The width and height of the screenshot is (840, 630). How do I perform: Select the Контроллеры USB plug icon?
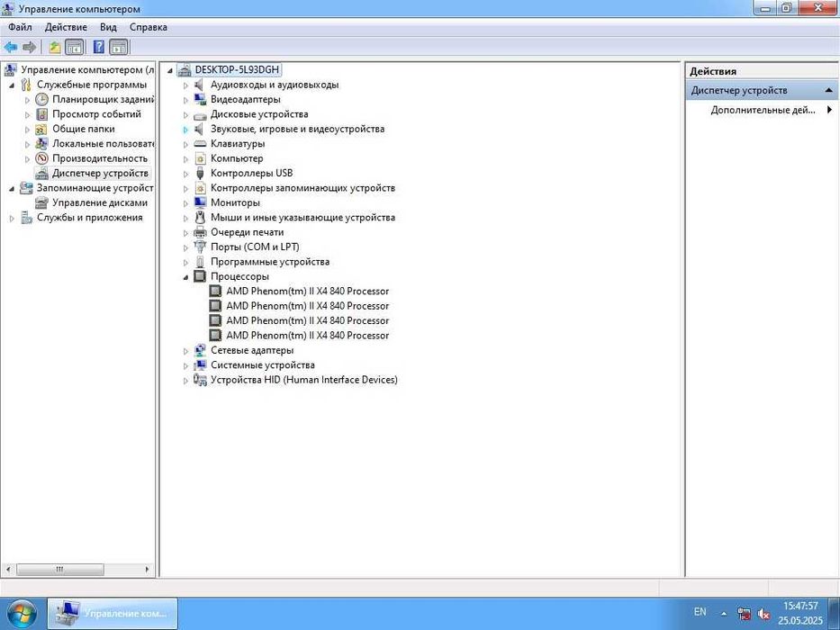(200, 173)
